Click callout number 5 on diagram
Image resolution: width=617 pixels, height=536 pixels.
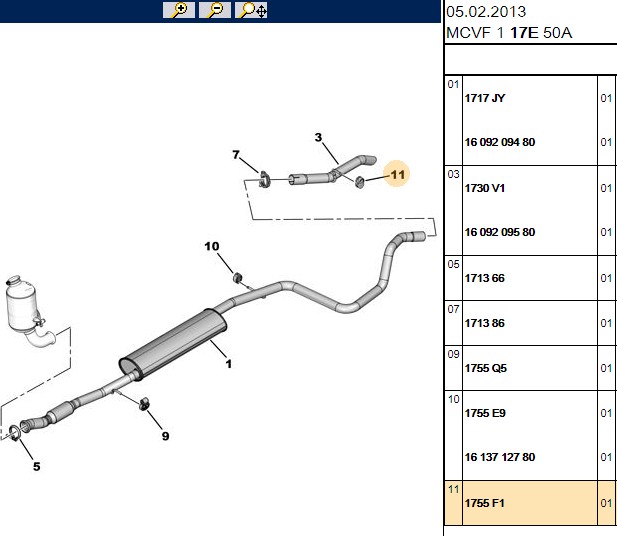(37, 466)
